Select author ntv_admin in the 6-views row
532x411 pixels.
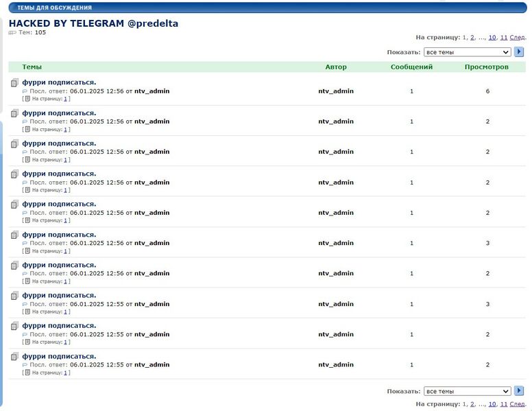pyautogui.click(x=335, y=91)
